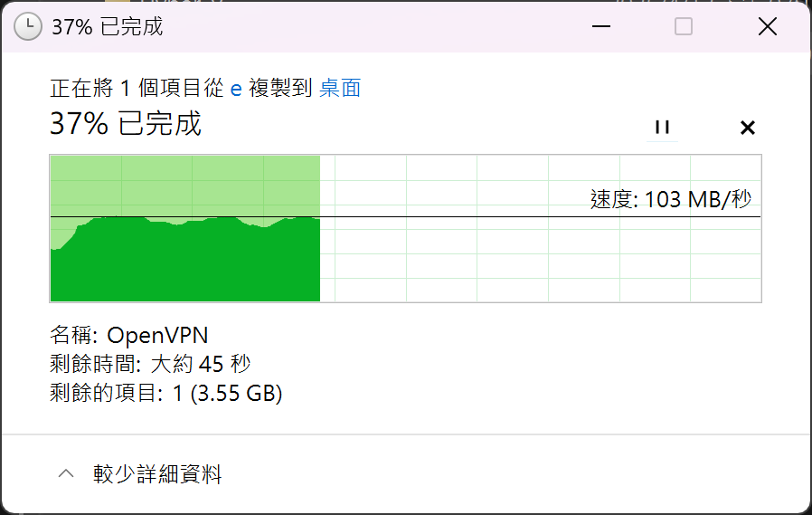Image resolution: width=812 pixels, height=515 pixels.
Task: Click the 正在將 1 個項目從 text
Action: (137, 88)
